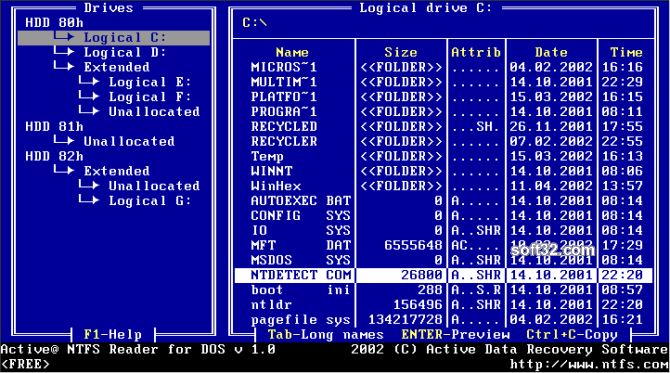Click the Name column header
This screenshot has height=373, width=670.
tap(292, 53)
